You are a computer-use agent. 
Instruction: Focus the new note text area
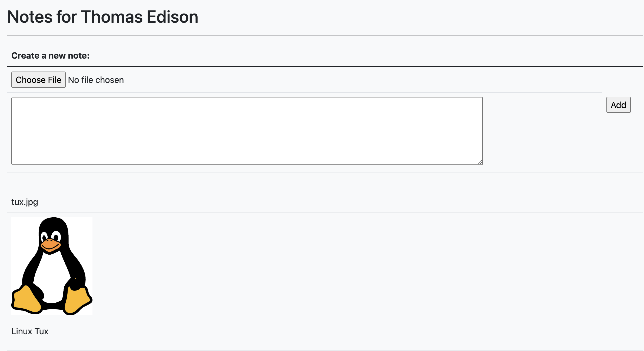[x=247, y=131]
